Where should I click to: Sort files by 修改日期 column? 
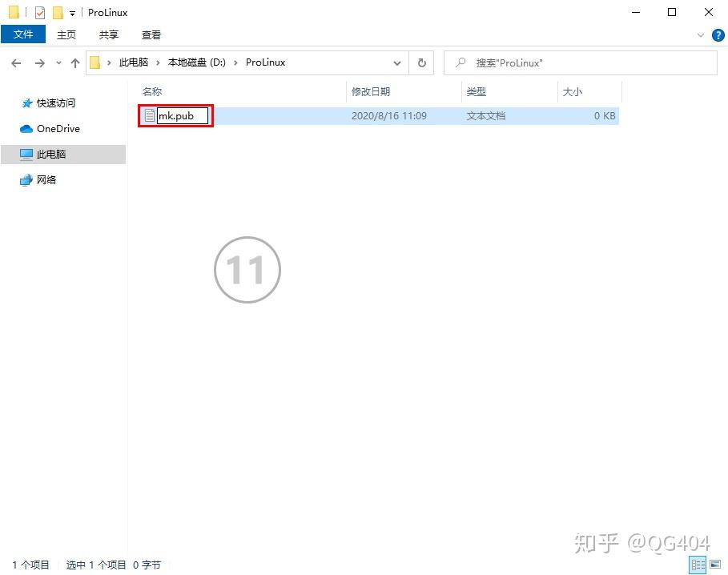click(x=371, y=92)
